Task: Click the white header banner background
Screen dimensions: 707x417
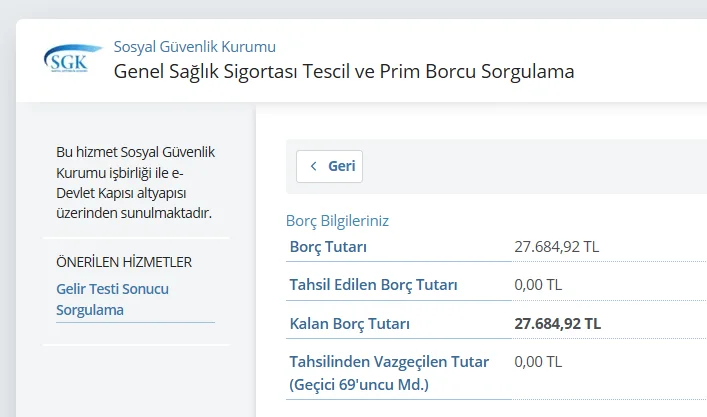Action: (640, 60)
